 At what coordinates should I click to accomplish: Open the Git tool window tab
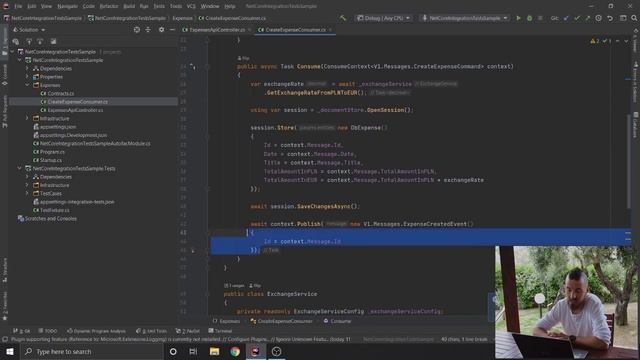[x=22, y=331]
